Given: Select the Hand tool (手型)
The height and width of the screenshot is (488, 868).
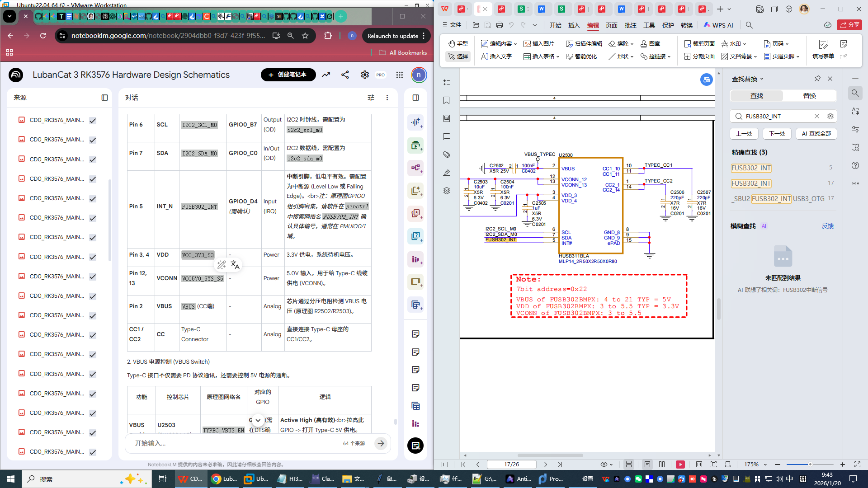Looking at the screenshot, I should tap(458, 44).
